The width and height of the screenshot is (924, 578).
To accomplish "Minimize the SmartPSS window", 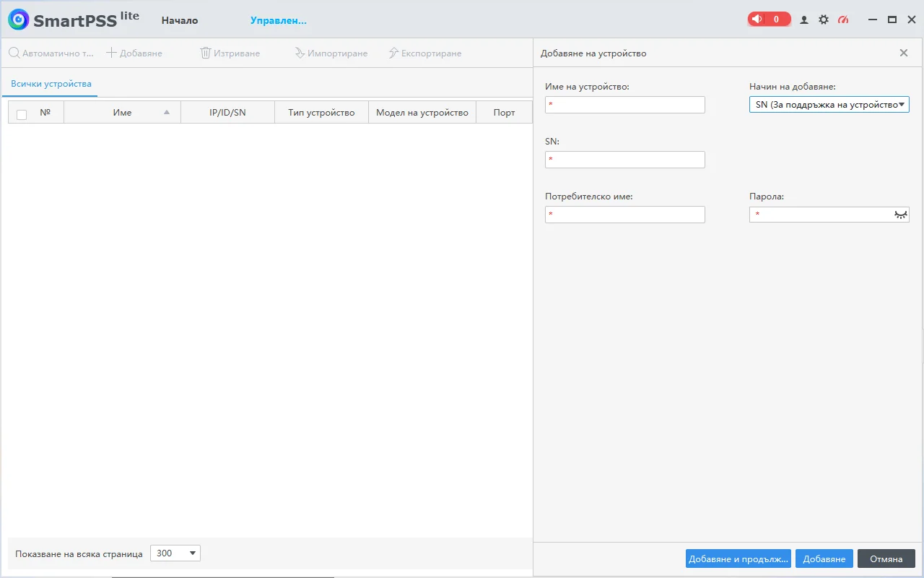I will click(x=873, y=20).
